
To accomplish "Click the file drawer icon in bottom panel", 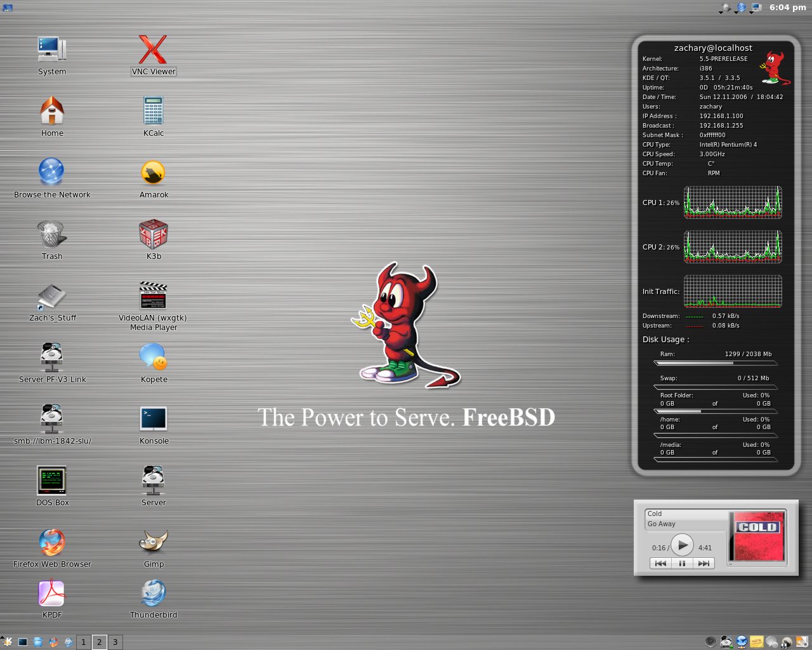I will pos(38,642).
